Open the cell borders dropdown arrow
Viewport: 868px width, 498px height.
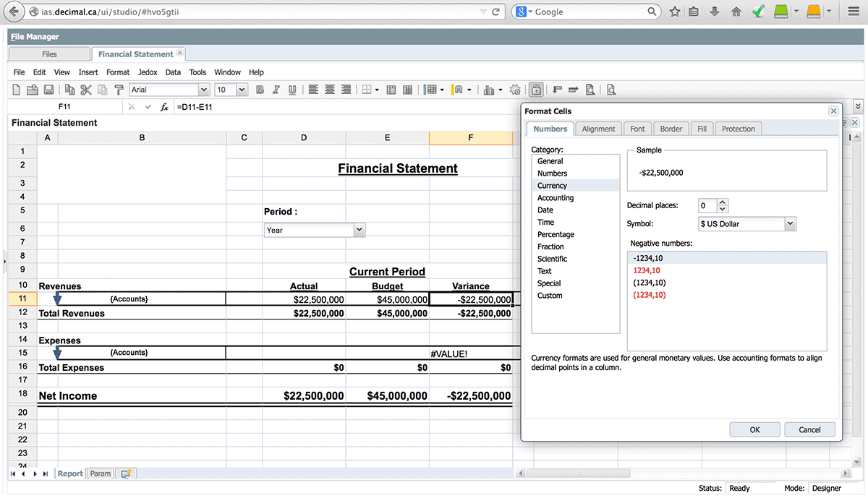[378, 90]
